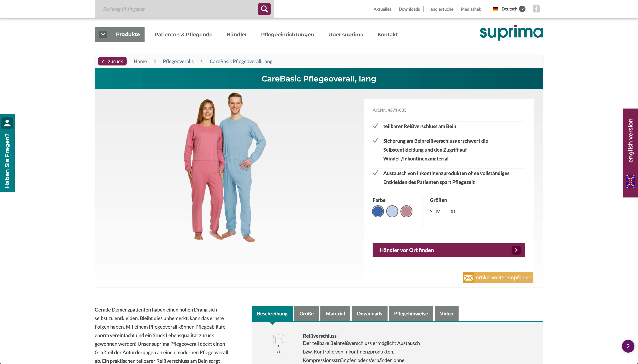This screenshot has height=364, width=638.
Task: Expand the Produkte menu chevron
Action: click(x=103, y=35)
